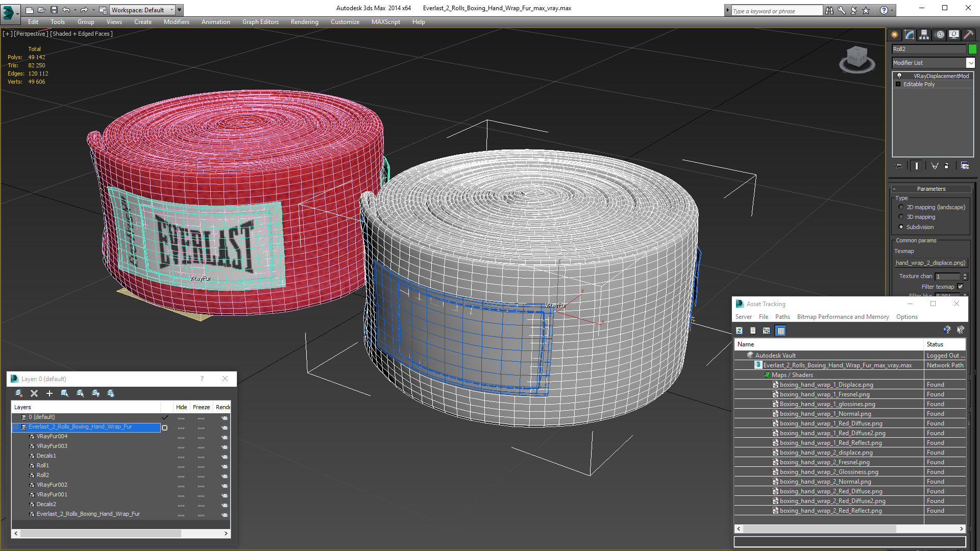The image size is (980, 551).
Task: Switch Asset Tracking to table view icon
Action: click(x=781, y=331)
